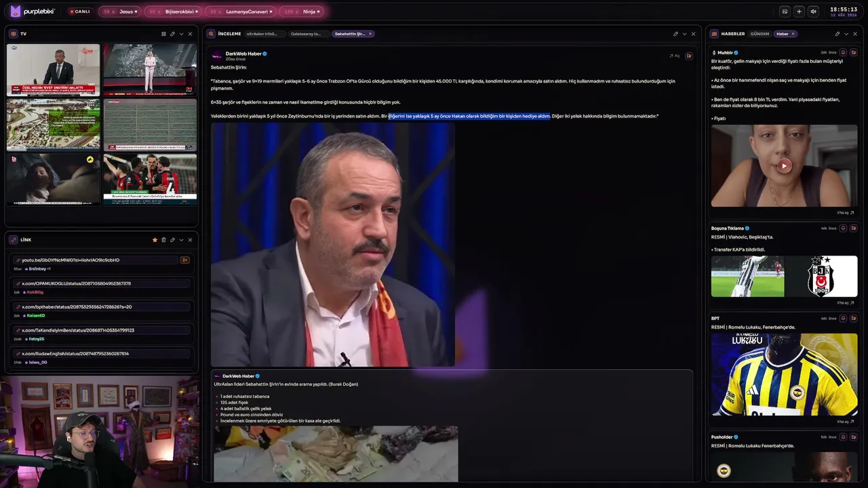Open the Sebahattin Şirin post image
868x488 pixels.
pos(333,245)
